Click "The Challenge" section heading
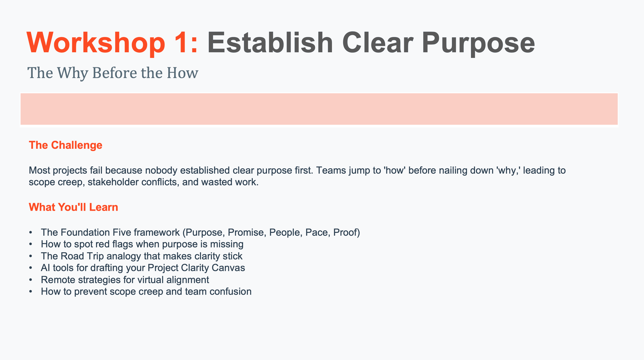 [65, 145]
